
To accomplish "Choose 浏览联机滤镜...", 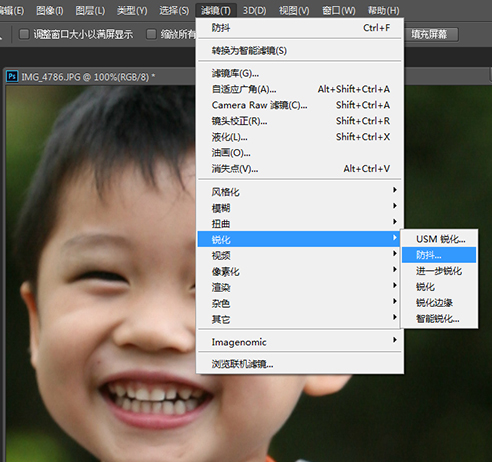I will click(300, 364).
